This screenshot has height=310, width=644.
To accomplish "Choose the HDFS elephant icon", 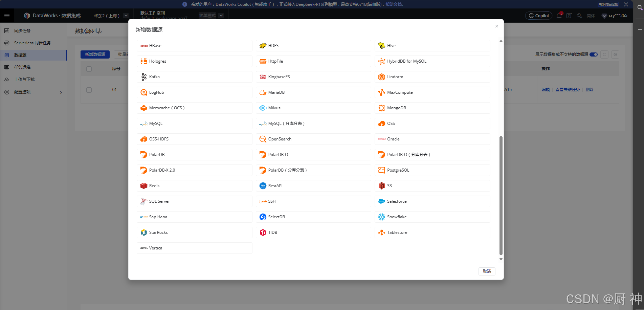I will (263, 46).
